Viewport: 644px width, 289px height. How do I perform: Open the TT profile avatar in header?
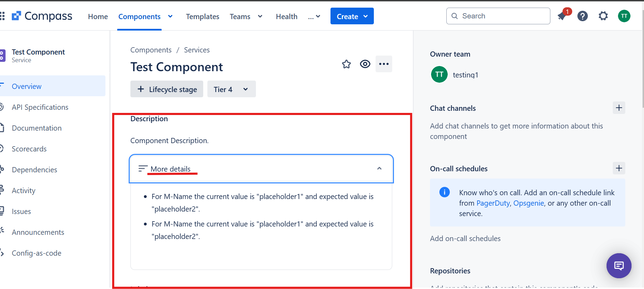pyautogui.click(x=624, y=16)
